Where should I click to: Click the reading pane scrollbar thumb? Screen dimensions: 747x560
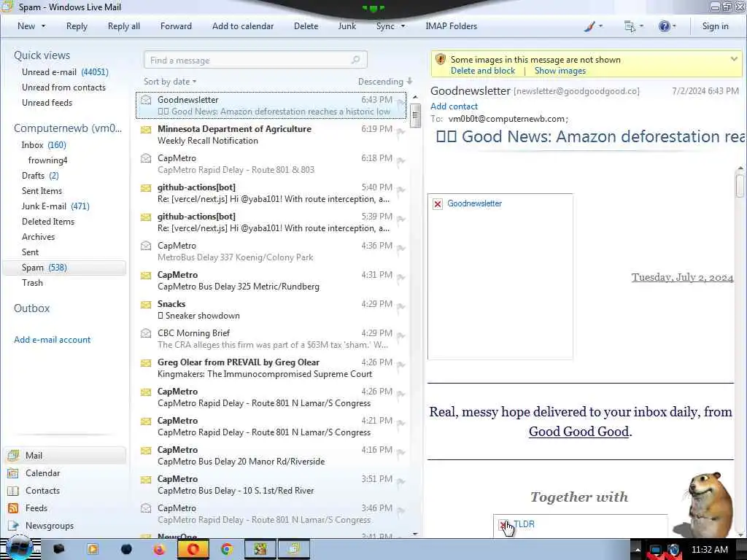(740, 185)
